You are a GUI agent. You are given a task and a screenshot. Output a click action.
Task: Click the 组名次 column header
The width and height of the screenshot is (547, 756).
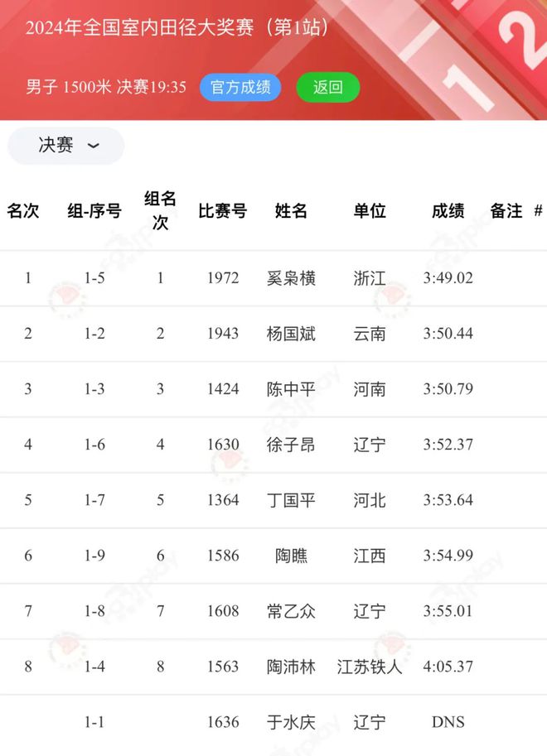[x=160, y=210]
